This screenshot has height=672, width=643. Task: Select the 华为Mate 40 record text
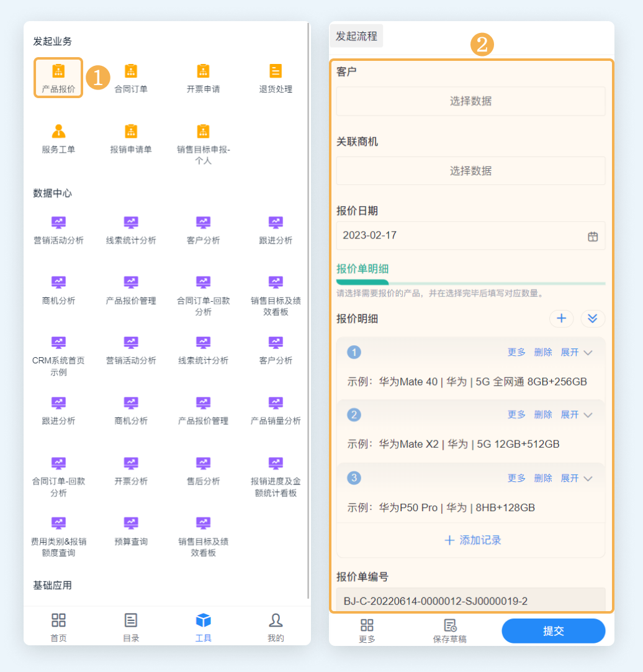click(467, 381)
